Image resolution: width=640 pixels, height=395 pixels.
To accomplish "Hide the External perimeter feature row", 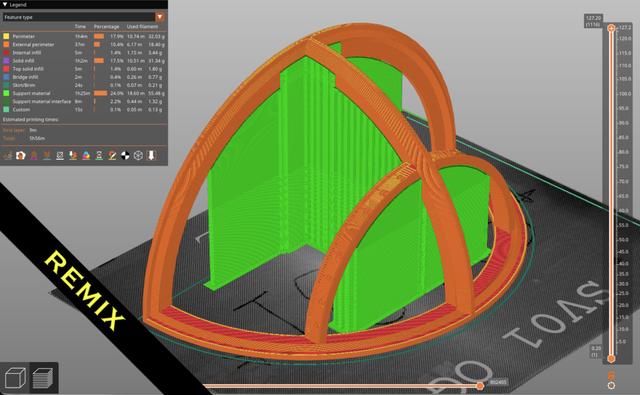I will pos(84,44).
